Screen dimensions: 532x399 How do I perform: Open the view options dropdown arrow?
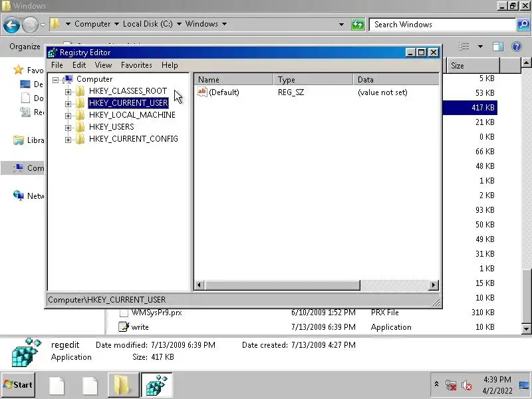(x=480, y=47)
